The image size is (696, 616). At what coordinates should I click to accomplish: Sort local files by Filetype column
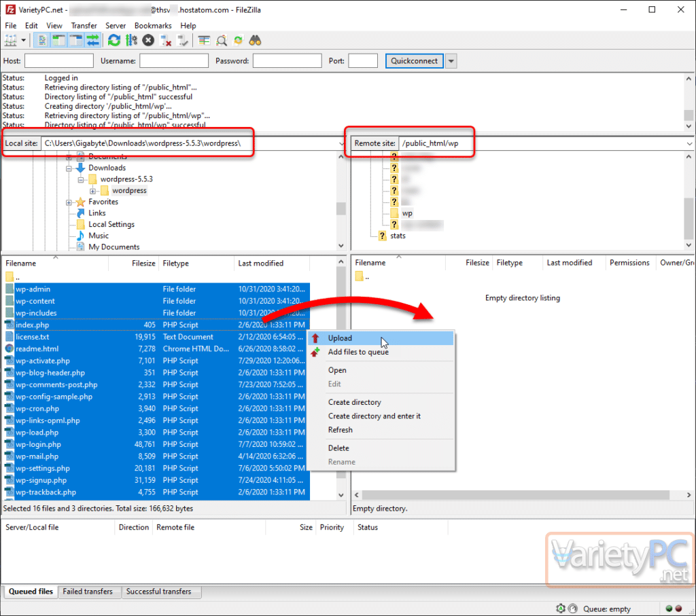[x=196, y=264]
